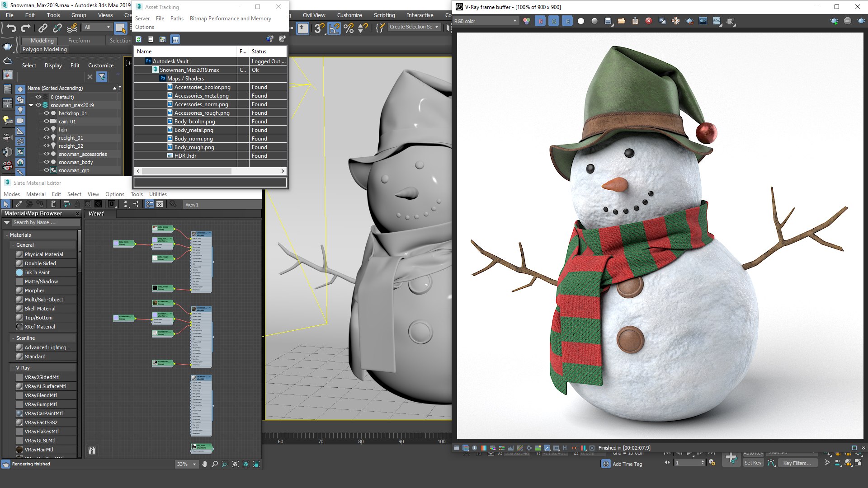
Task: Click the Search by Name field
Action: [45, 222]
